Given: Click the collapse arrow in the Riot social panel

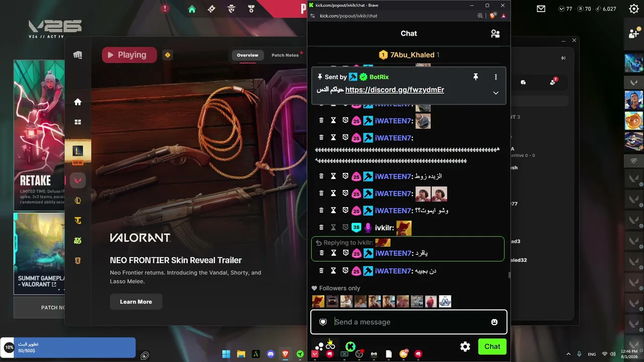Looking at the screenshot, I should pyautogui.click(x=563, y=58).
